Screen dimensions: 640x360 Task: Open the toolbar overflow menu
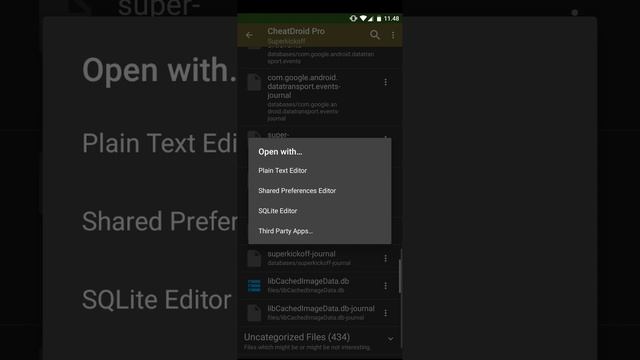393,36
